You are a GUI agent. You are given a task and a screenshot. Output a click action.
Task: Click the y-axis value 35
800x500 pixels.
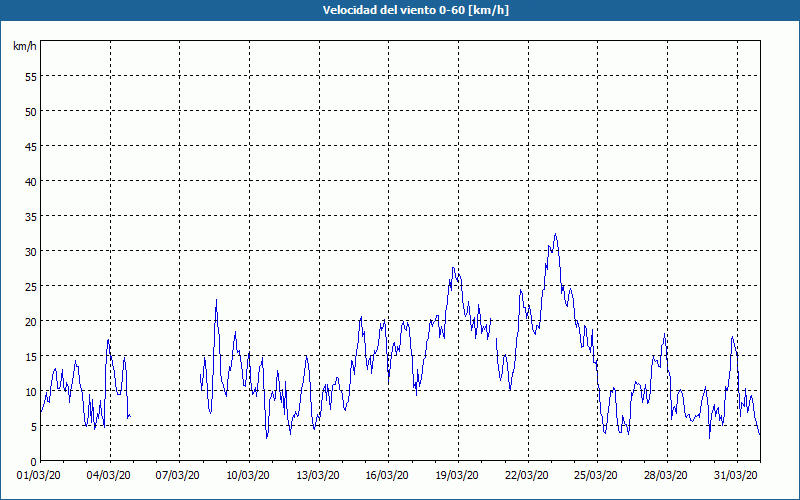(31, 216)
